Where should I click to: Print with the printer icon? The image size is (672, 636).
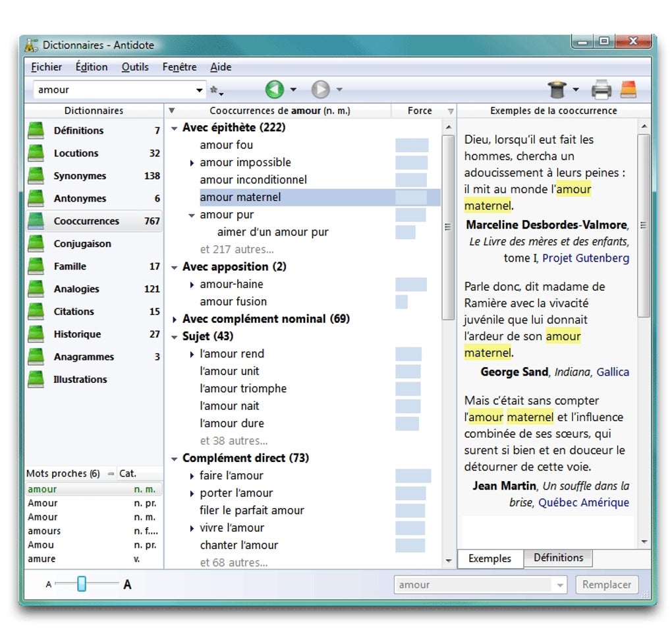click(602, 90)
